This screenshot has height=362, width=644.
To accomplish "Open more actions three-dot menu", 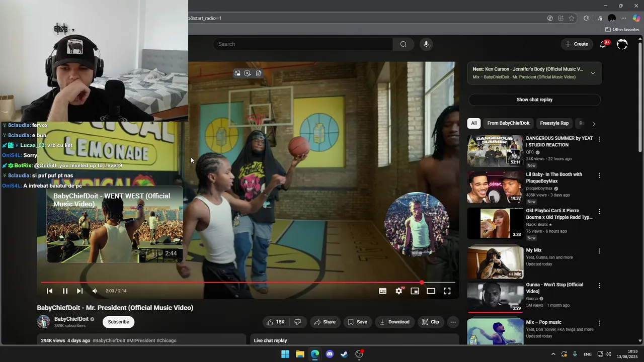I will pyautogui.click(x=453, y=322).
